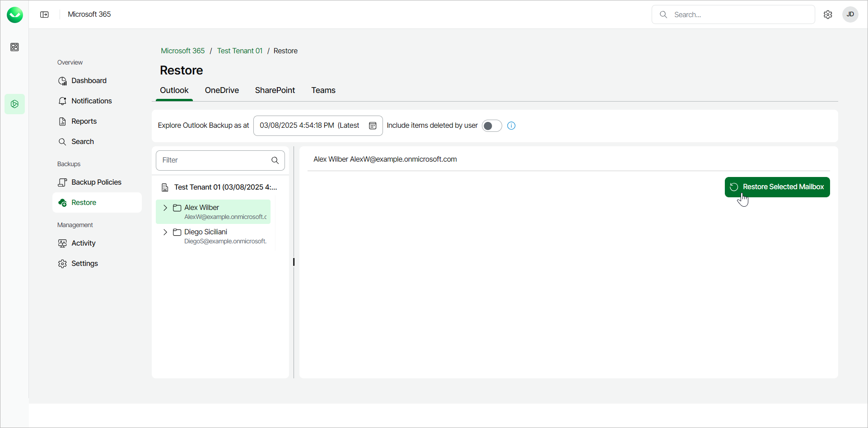868x428 pixels.
Task: Click the panel splitter handle
Action: pyautogui.click(x=294, y=262)
